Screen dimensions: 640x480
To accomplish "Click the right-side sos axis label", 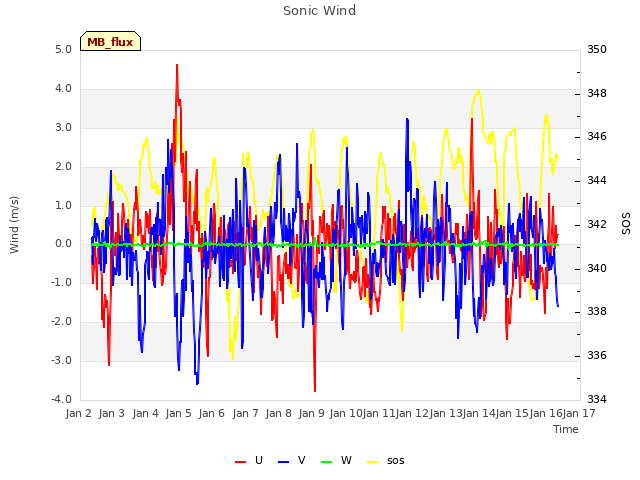I will coord(626,223).
